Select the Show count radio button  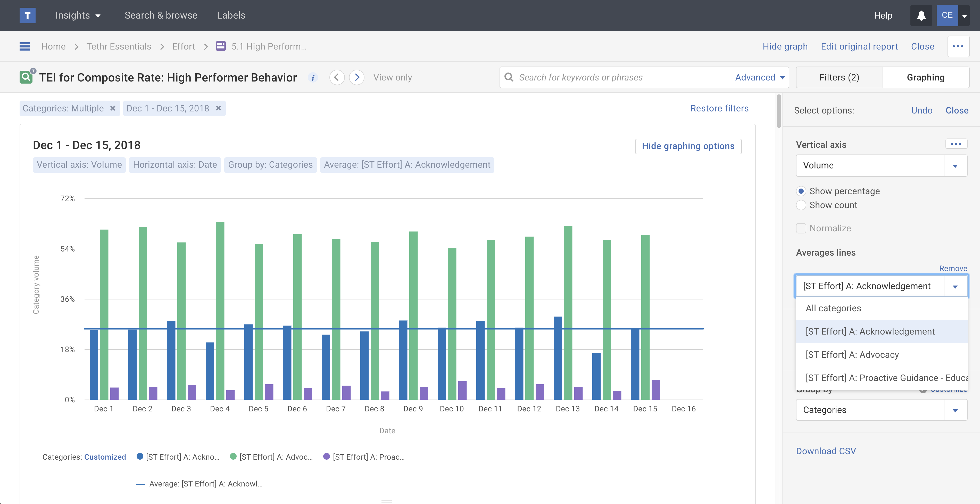[x=801, y=205]
